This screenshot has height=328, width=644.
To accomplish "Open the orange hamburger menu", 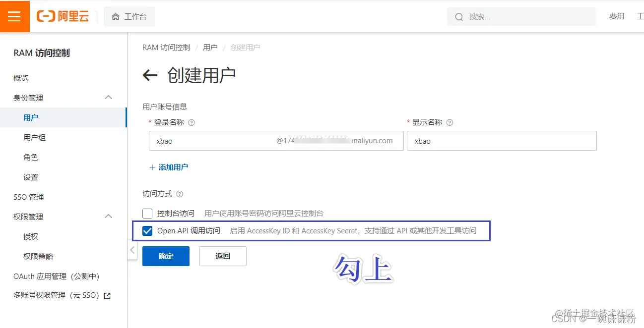I will point(14,16).
